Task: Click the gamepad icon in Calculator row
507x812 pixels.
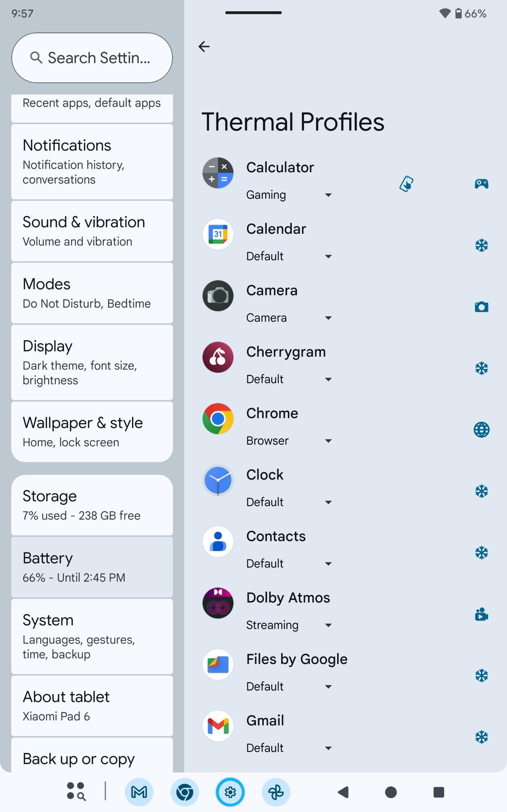Action: 481,184
